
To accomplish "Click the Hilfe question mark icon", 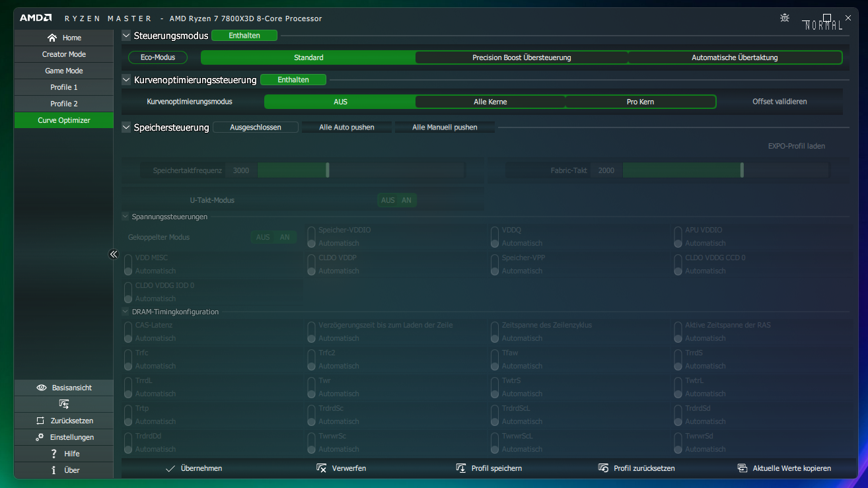I will coord(54,454).
